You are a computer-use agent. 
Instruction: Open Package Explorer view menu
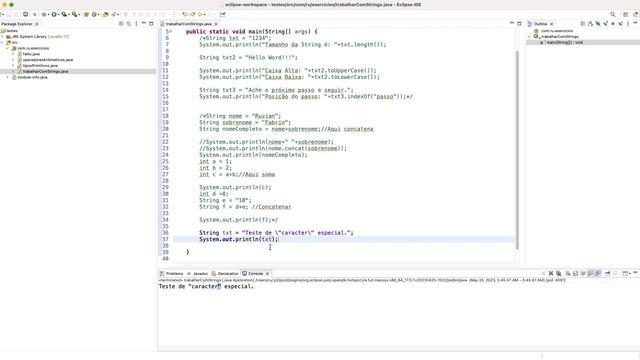click(136, 24)
